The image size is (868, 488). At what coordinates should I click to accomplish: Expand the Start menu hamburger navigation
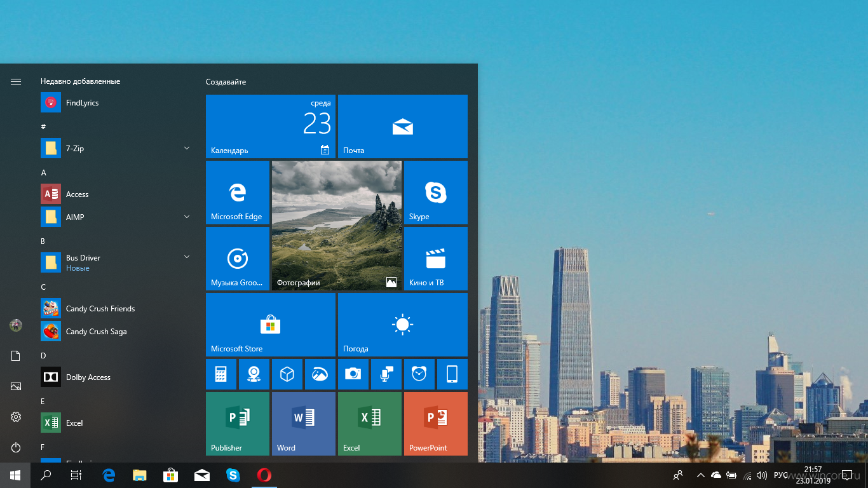point(16,81)
